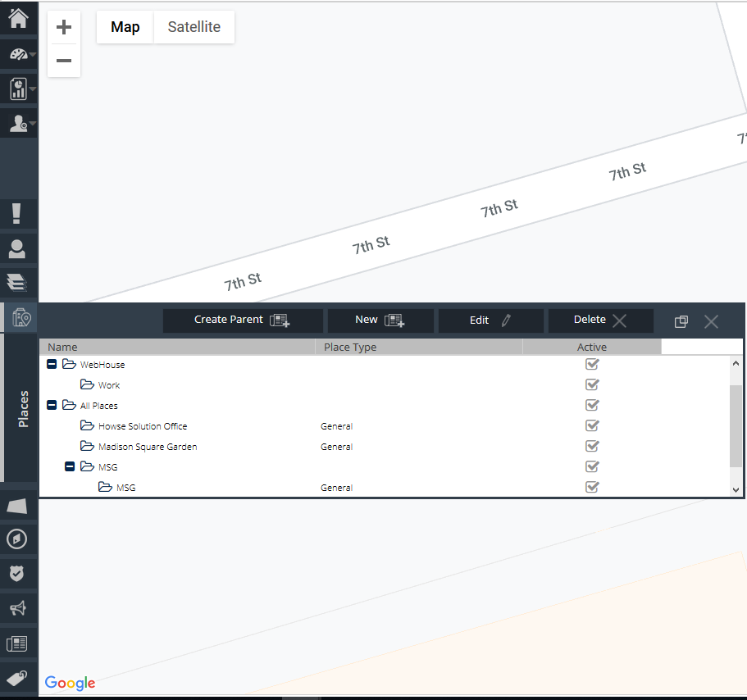The height and width of the screenshot is (700, 747).
Task: Zoom out on the map
Action: 64,61
